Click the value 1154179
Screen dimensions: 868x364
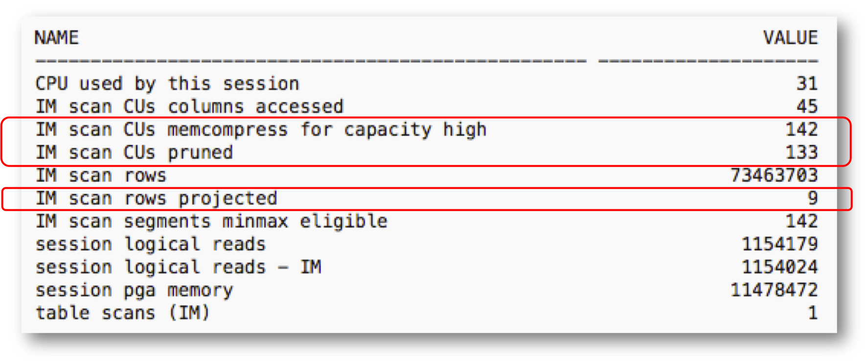[779, 244]
